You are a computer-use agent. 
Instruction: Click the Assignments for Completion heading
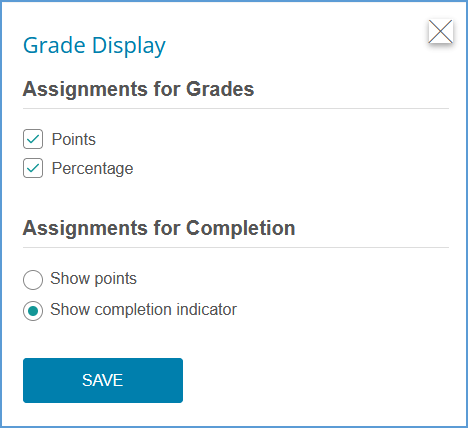click(x=159, y=228)
